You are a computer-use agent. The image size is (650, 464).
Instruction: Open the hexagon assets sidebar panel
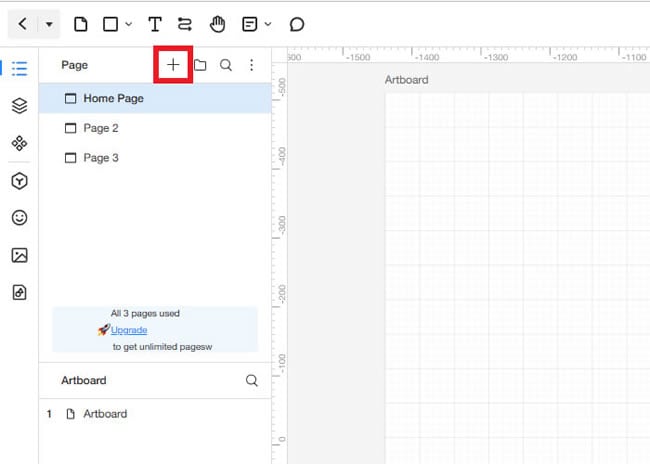tap(19, 181)
